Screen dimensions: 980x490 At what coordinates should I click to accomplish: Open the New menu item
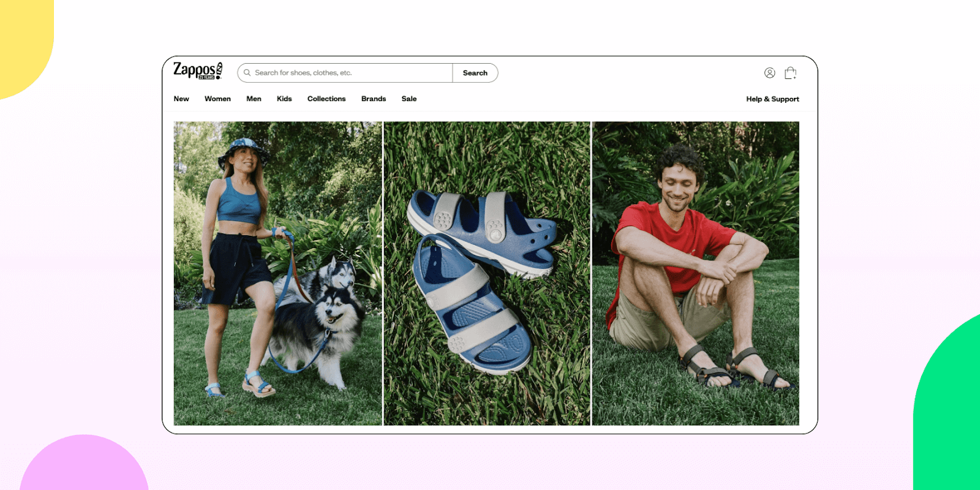pyautogui.click(x=181, y=99)
